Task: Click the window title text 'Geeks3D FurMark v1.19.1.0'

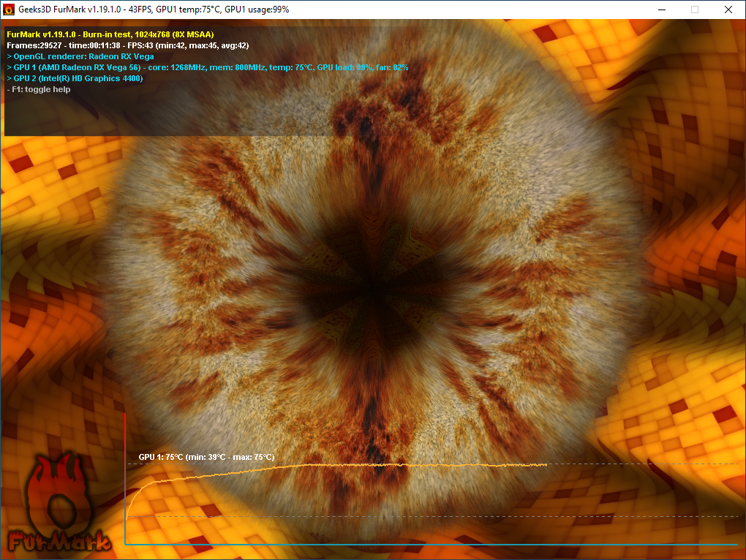Action: pos(69,10)
